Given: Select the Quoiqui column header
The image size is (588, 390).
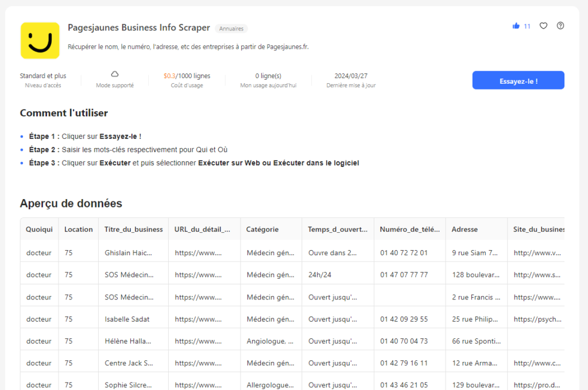Looking at the screenshot, I should tap(40, 229).
